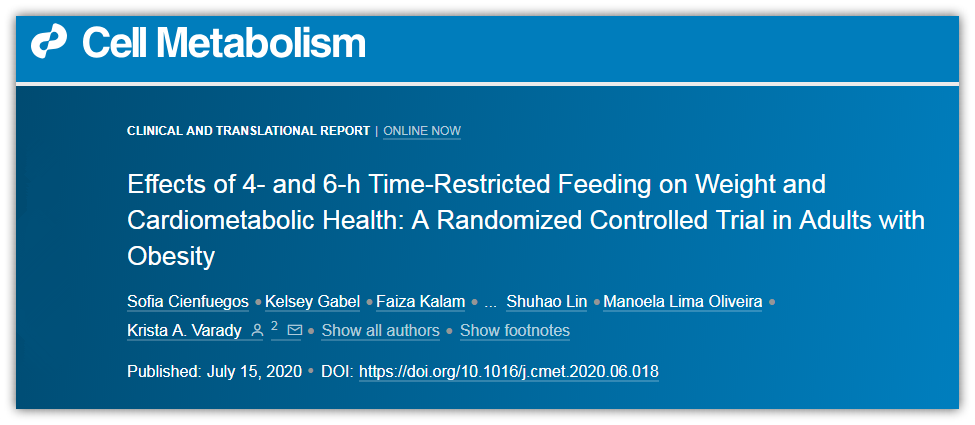Click the Published July 15, 2020 date
975x425 pixels.
[x=215, y=372]
